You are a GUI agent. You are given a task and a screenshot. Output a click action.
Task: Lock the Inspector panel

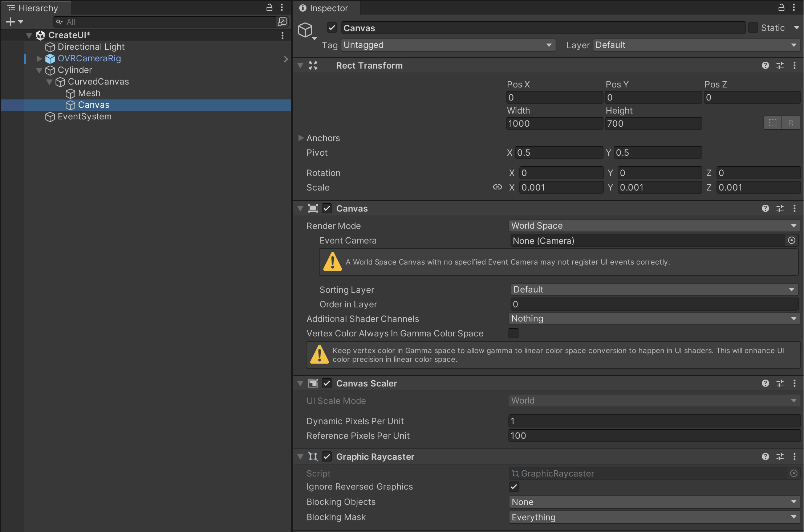click(x=781, y=8)
